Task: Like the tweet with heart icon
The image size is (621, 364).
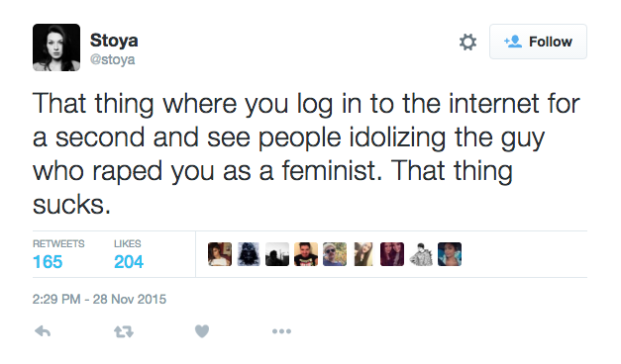Action: [202, 331]
